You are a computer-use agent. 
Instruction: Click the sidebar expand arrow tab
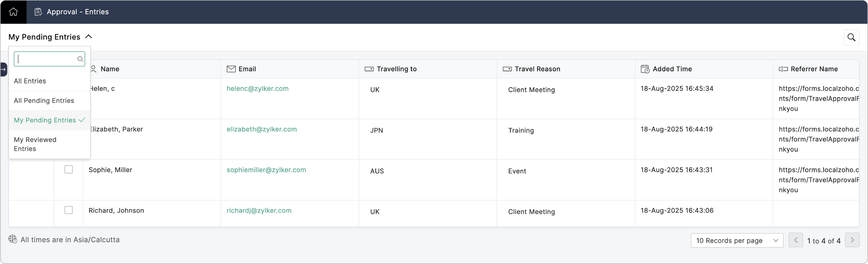click(x=3, y=69)
